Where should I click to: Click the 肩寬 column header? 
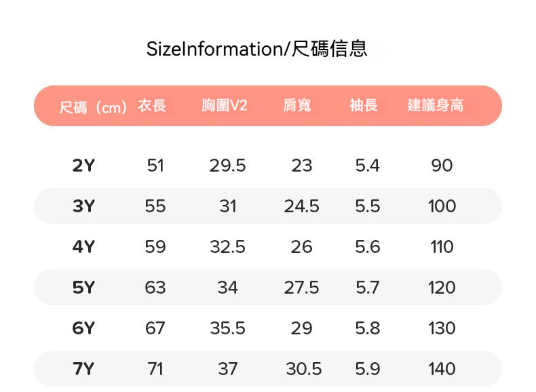click(297, 106)
